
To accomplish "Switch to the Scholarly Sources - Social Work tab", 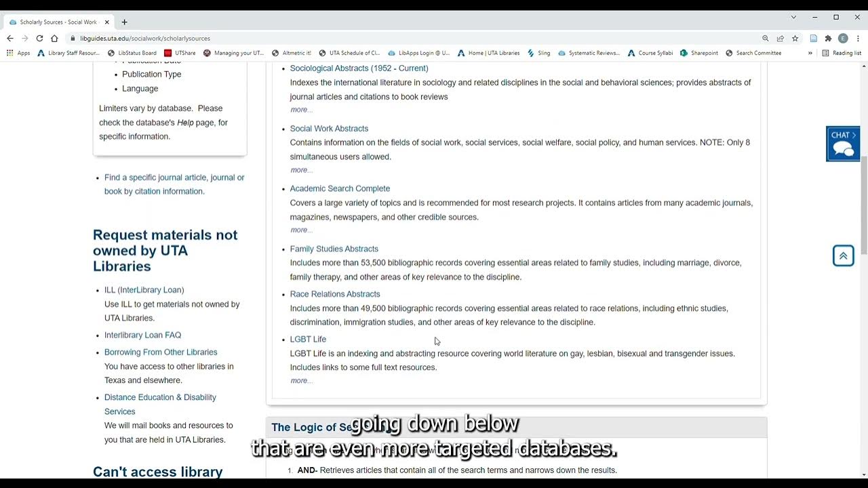I will (59, 22).
